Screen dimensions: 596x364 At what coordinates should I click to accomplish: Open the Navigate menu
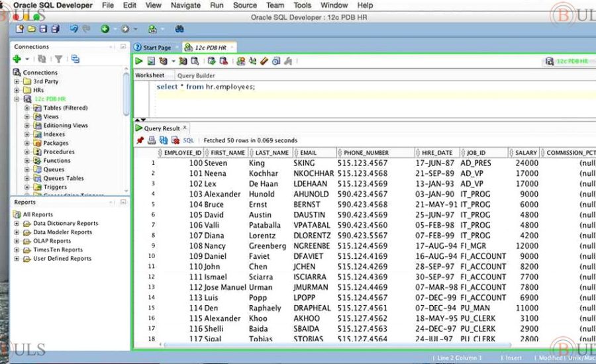coord(185,5)
